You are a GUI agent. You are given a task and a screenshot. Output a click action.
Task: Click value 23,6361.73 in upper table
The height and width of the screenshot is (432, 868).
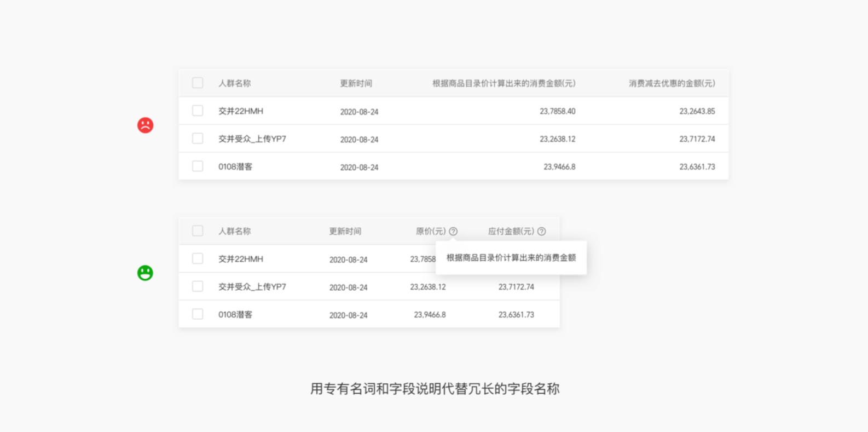[x=697, y=167]
